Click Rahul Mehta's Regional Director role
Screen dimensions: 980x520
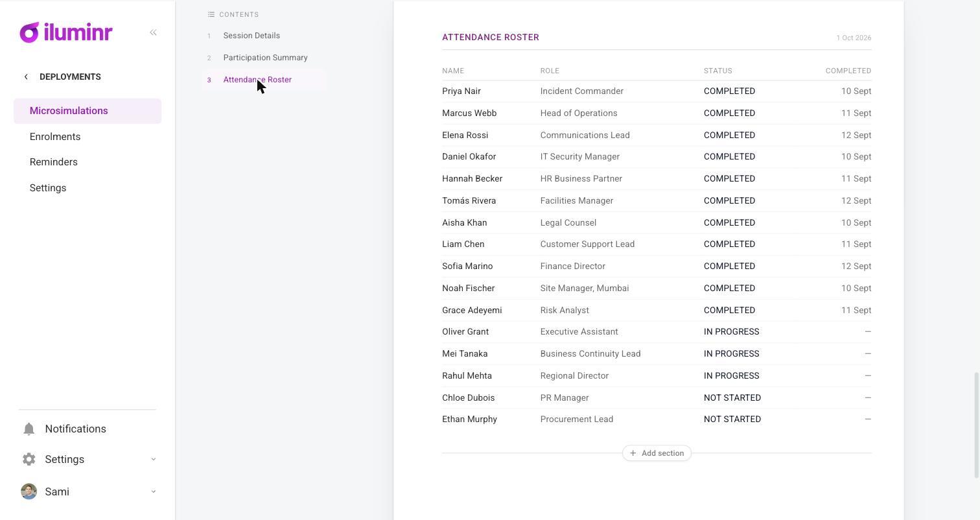pos(574,376)
